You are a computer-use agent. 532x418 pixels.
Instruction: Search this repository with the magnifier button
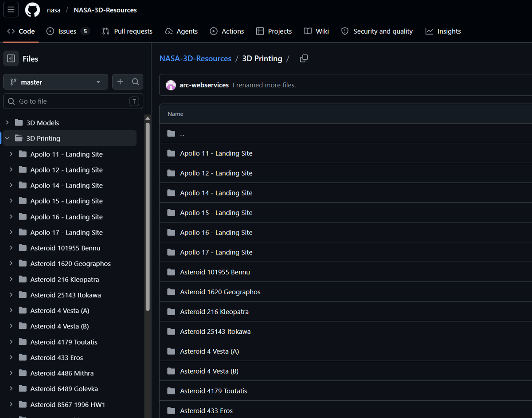136,82
